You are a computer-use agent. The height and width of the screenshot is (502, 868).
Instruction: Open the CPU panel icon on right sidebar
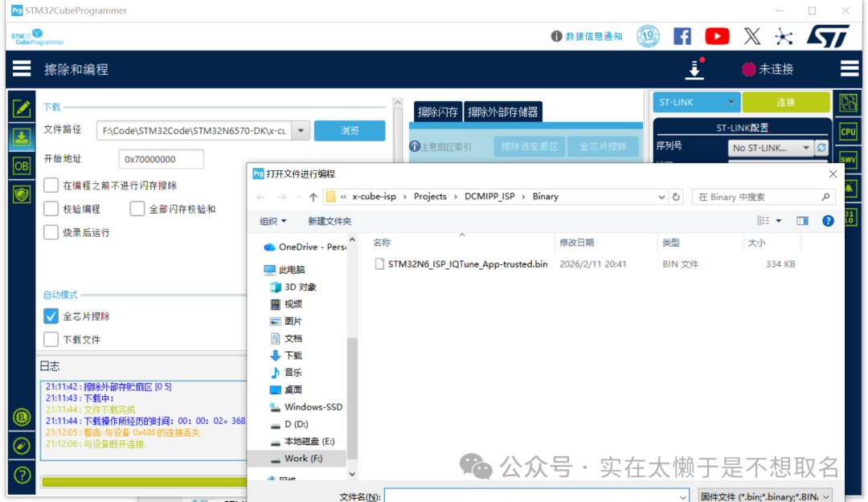coord(848,132)
